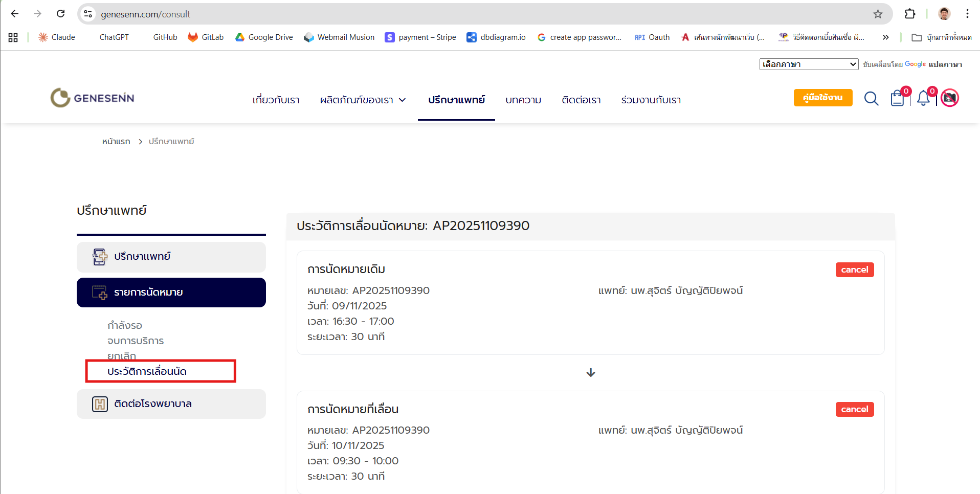Open ประวัติการเลื่อนนัด sidebar link
This screenshot has height=494, width=980.
[147, 371]
